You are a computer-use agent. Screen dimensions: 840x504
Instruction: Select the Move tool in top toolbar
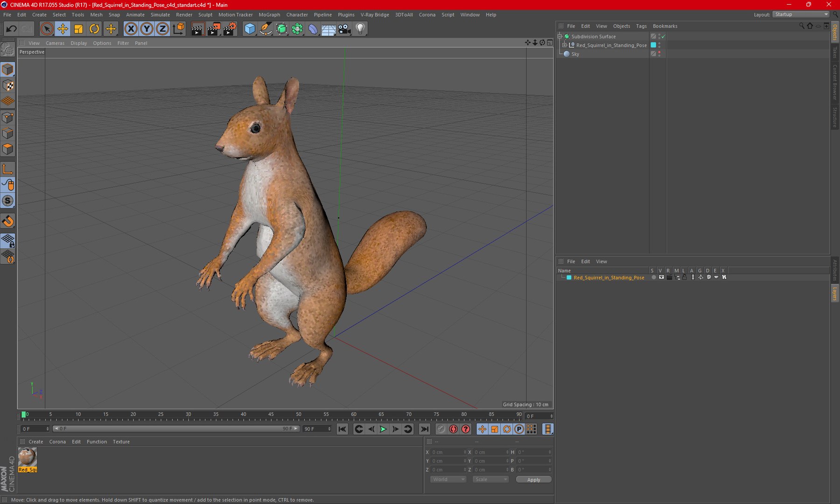pyautogui.click(x=63, y=29)
